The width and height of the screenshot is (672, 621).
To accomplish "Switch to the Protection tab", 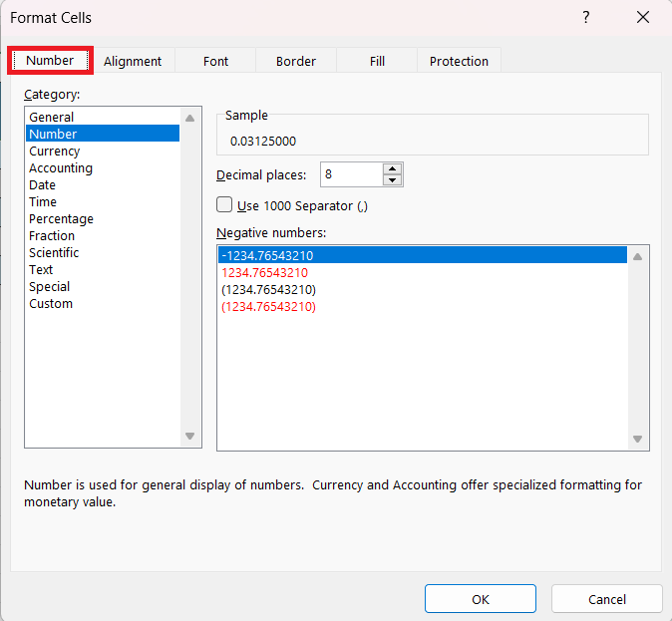I will click(459, 61).
